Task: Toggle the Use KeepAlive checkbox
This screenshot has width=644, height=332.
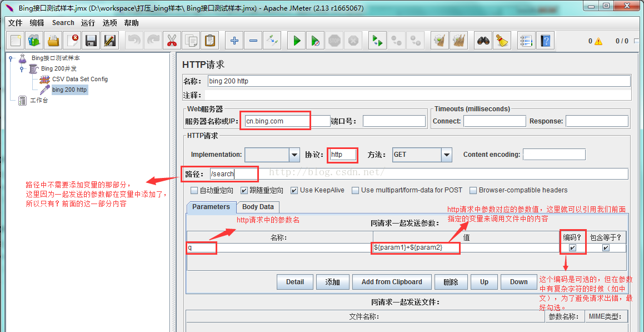Action: [294, 191]
